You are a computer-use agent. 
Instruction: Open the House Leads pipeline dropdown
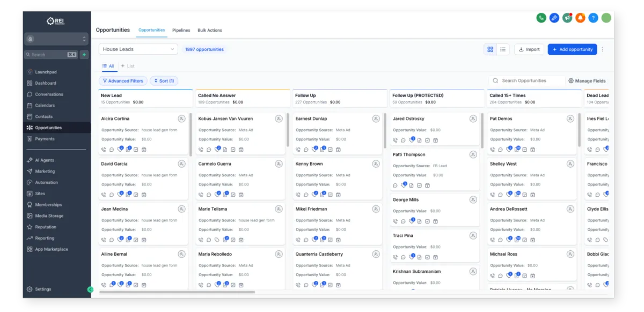[138, 49]
